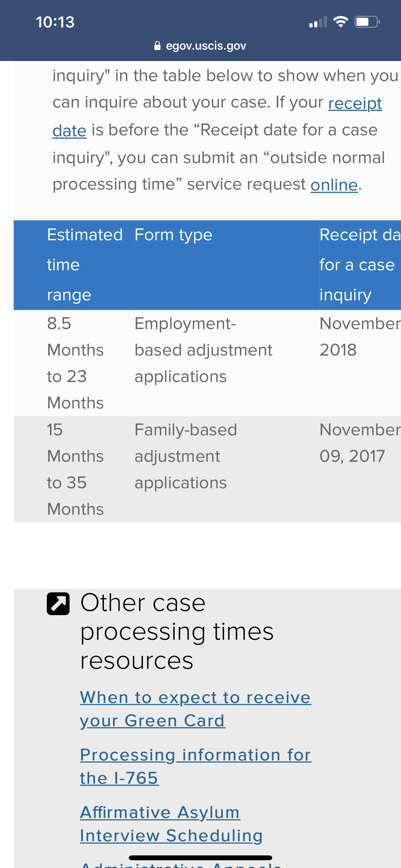Image resolution: width=401 pixels, height=868 pixels.
Task: Open Processing information for the I-765
Action: point(195,766)
